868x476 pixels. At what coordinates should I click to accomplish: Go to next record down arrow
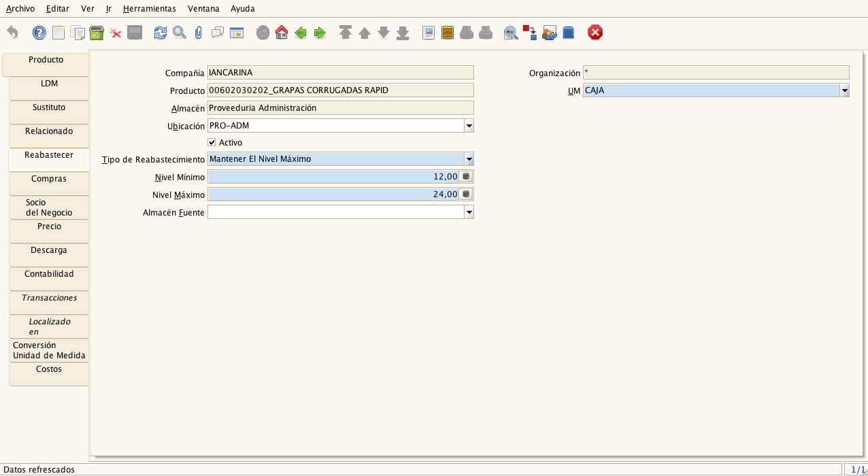[x=384, y=33]
